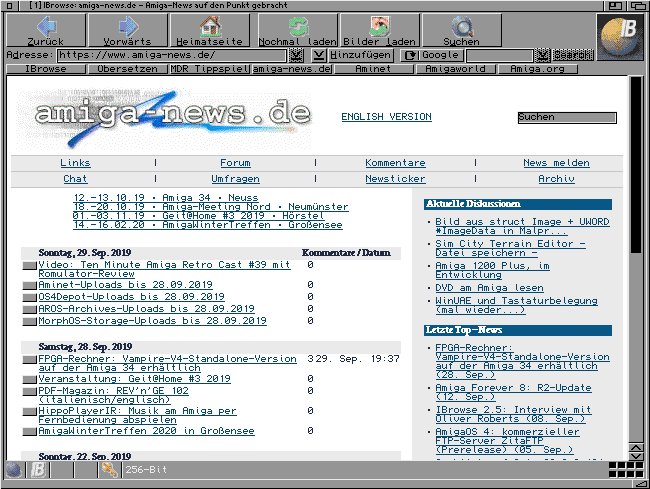Open Aminet-Uploads bis 28.09.2019 article

click(x=125, y=285)
